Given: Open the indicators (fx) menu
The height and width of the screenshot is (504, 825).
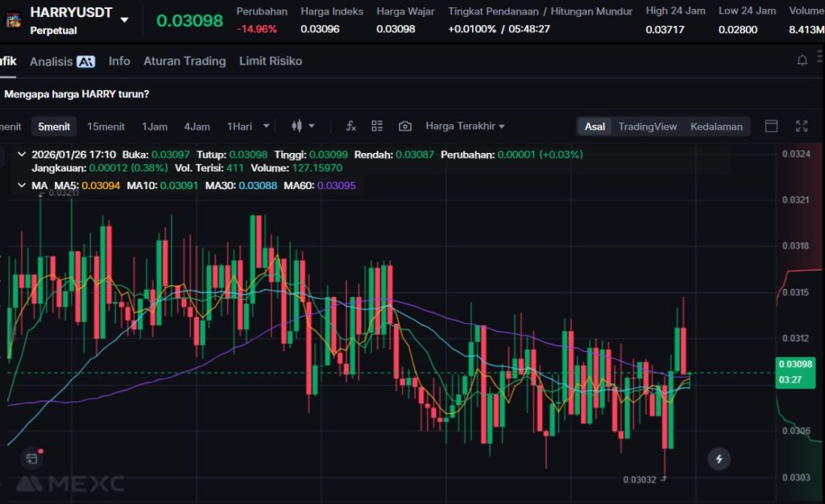Looking at the screenshot, I should tap(350, 126).
